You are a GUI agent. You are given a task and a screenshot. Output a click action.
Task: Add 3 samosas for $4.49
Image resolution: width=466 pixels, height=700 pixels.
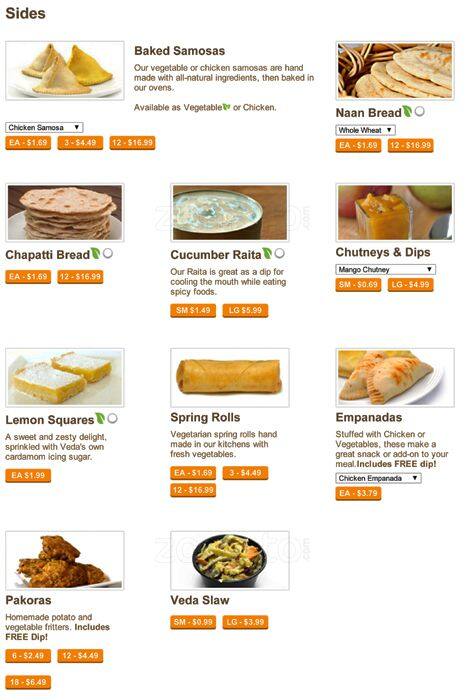[x=80, y=143]
